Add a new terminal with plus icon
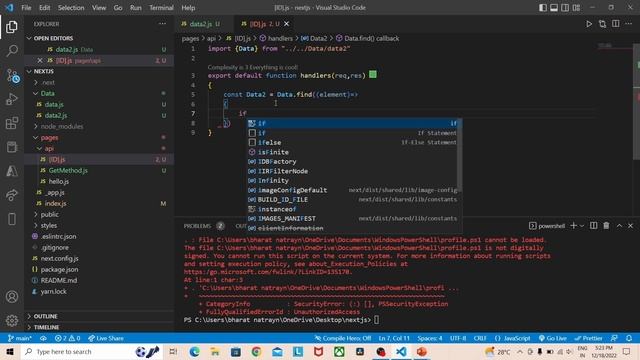 (x=573, y=226)
